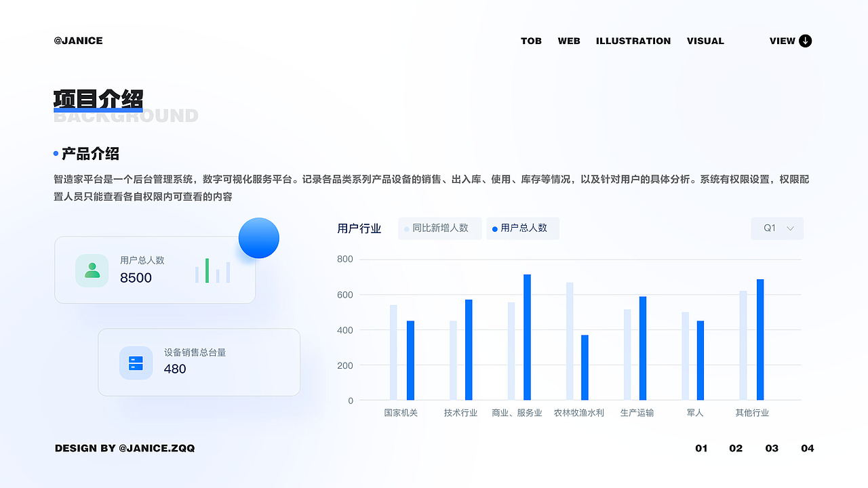Go to page 04
868x488 pixels.
(x=807, y=448)
